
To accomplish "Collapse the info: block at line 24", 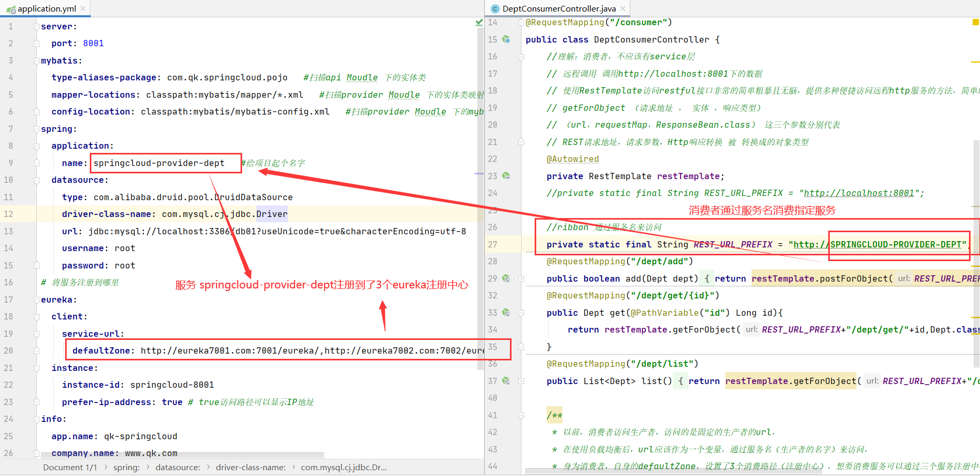I will tap(37, 419).
